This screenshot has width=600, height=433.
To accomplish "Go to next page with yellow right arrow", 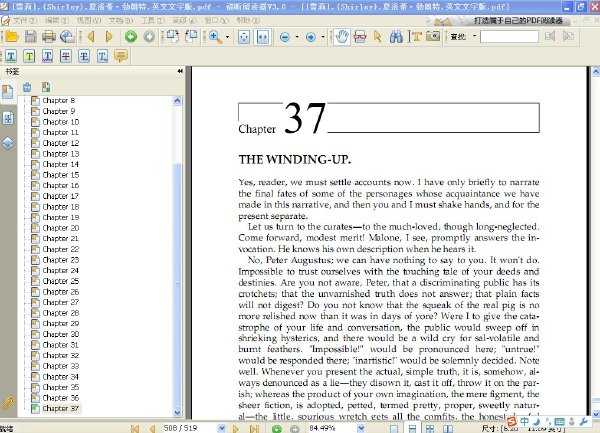I will (x=109, y=37).
